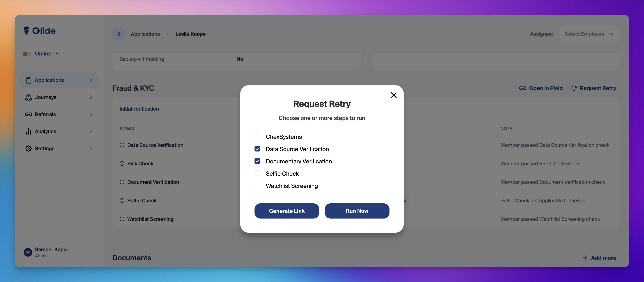Viewport: 644px width, 282px height.
Task: Click the Glide balloon logo icon
Action: click(26, 31)
